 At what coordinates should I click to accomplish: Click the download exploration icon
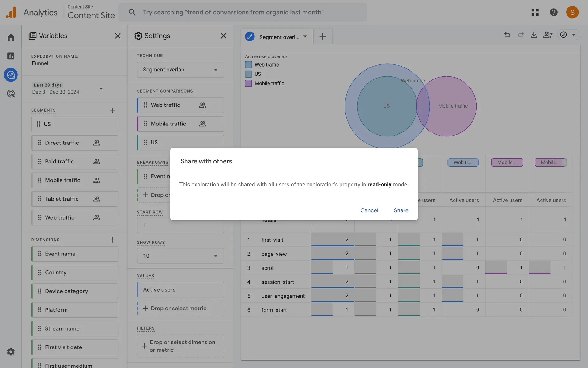point(534,35)
